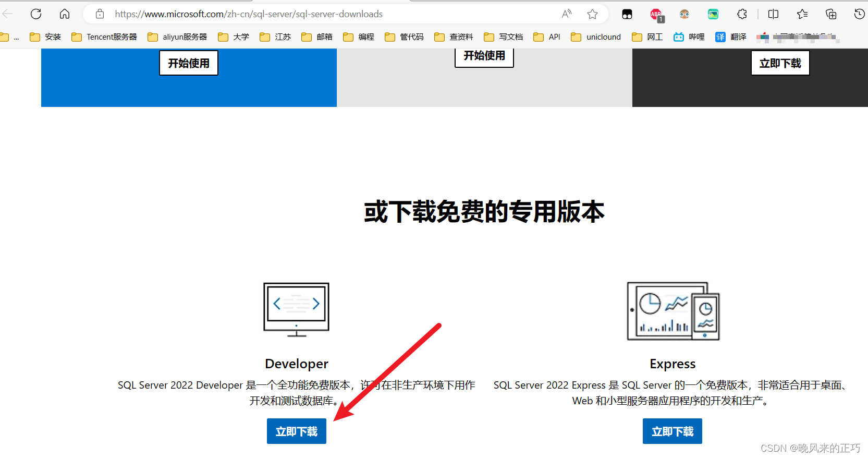Open the 编程 bookmarks folder
The image size is (868, 458).
[x=359, y=37]
